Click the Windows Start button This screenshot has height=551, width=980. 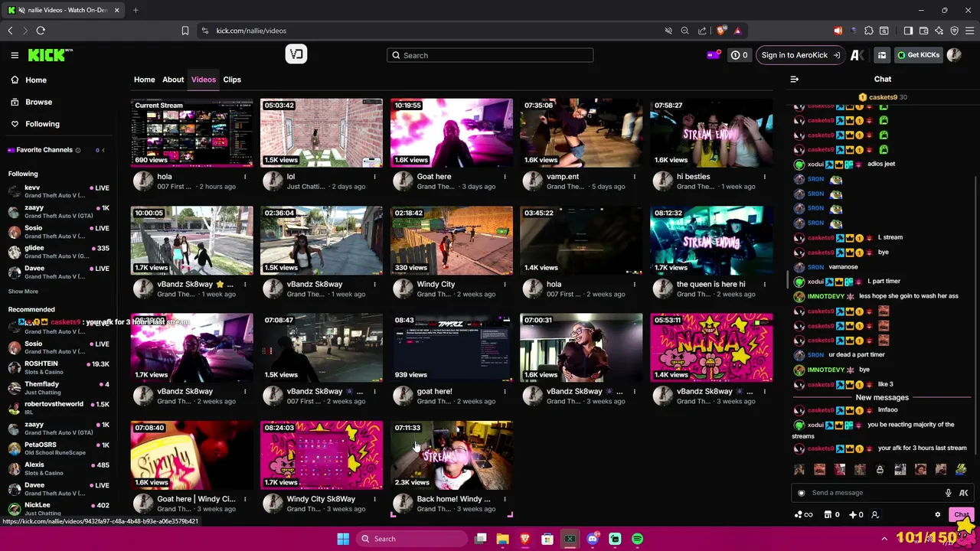click(x=343, y=539)
